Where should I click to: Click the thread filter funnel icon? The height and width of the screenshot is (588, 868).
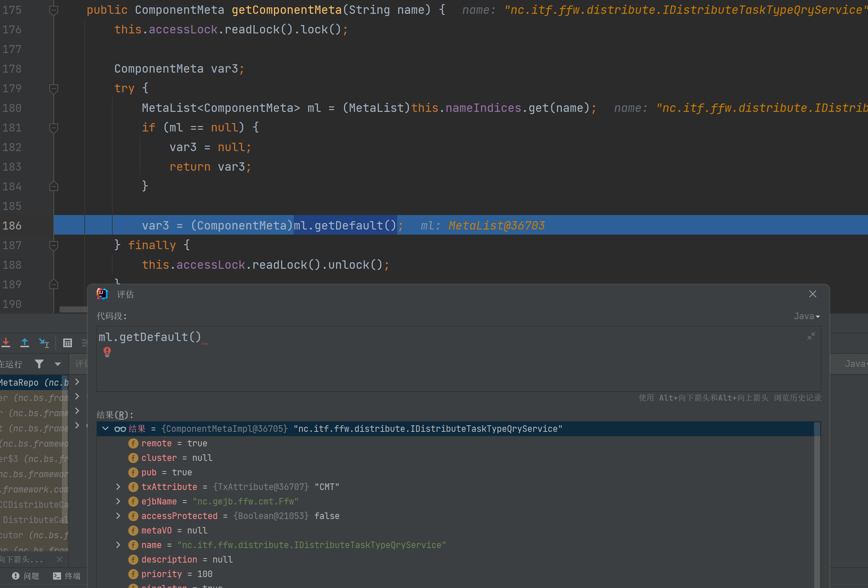coord(39,364)
